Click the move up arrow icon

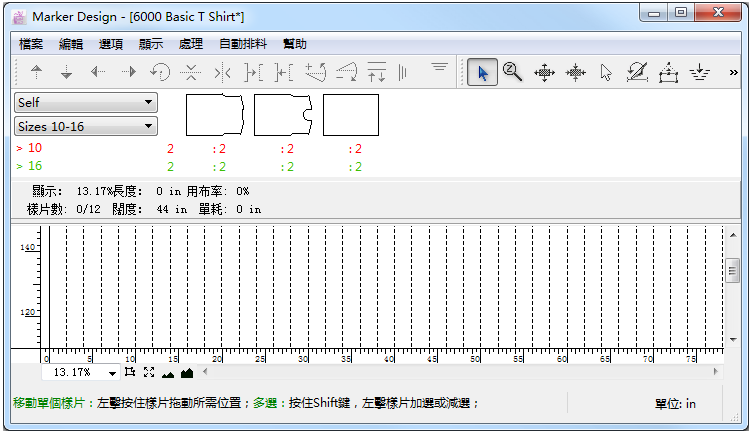click(x=37, y=72)
